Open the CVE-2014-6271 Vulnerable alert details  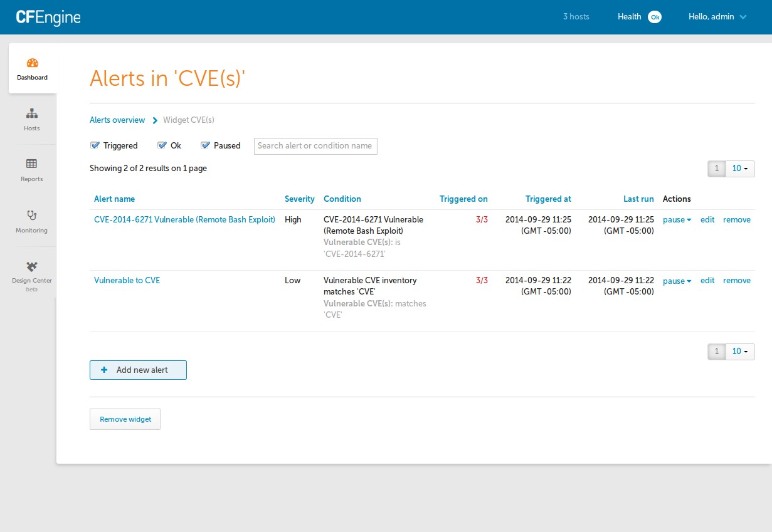point(184,219)
